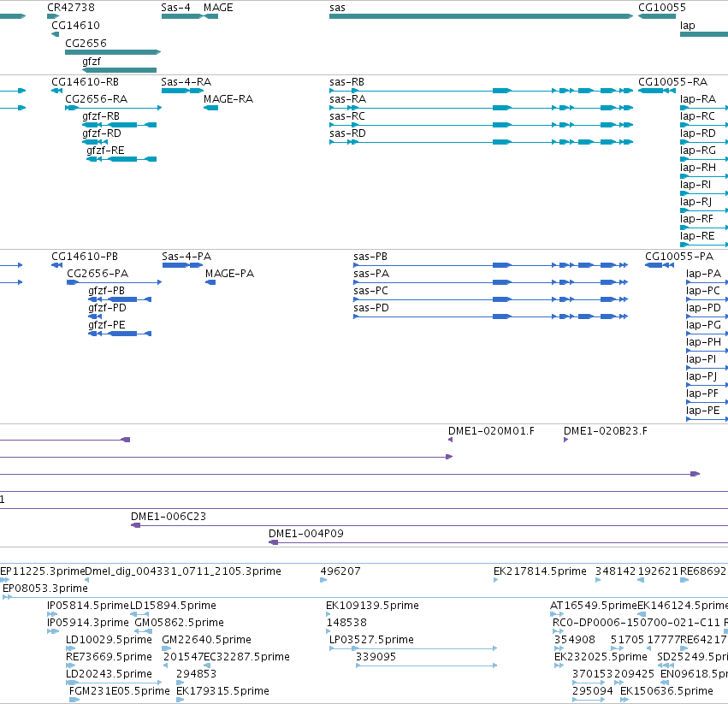Viewport: 728px width, 704px height.
Task: Click transcript gfzf-RB label
Action: click(101, 116)
